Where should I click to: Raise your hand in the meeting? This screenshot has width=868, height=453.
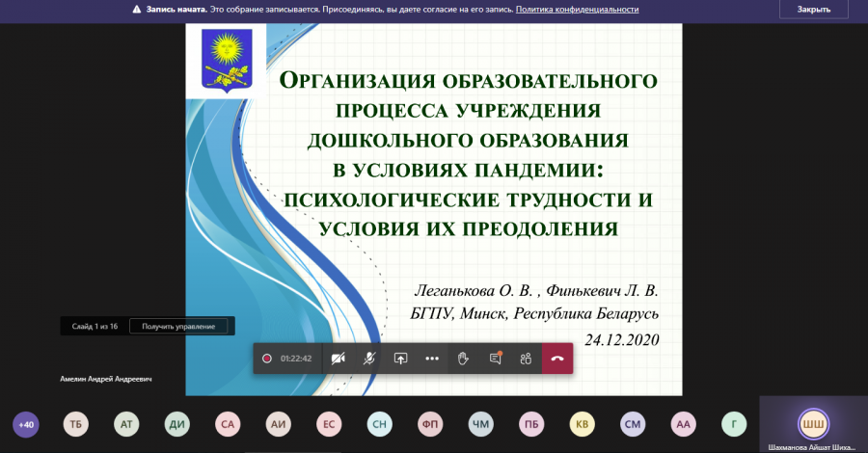click(x=463, y=359)
